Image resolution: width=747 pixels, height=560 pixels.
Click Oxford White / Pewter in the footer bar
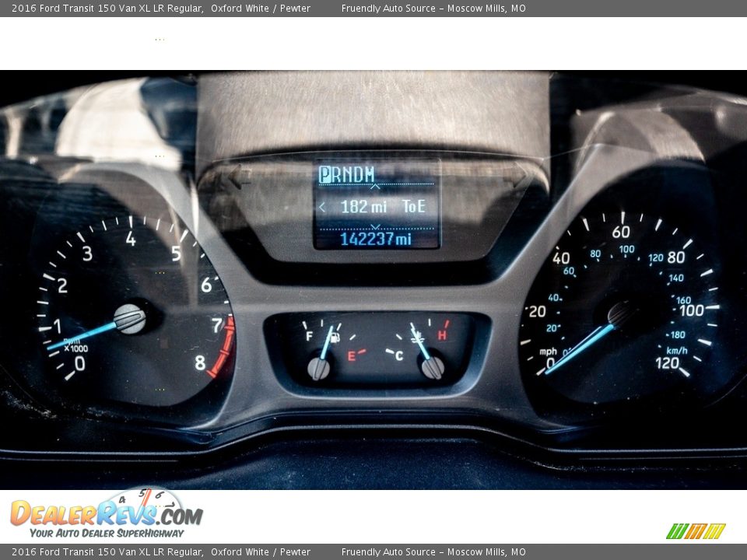(x=261, y=552)
